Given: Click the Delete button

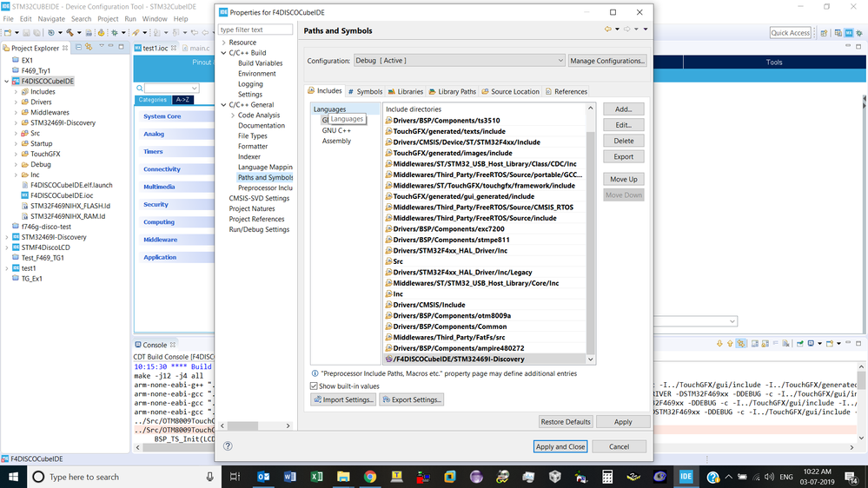Looking at the screenshot, I should pos(623,141).
